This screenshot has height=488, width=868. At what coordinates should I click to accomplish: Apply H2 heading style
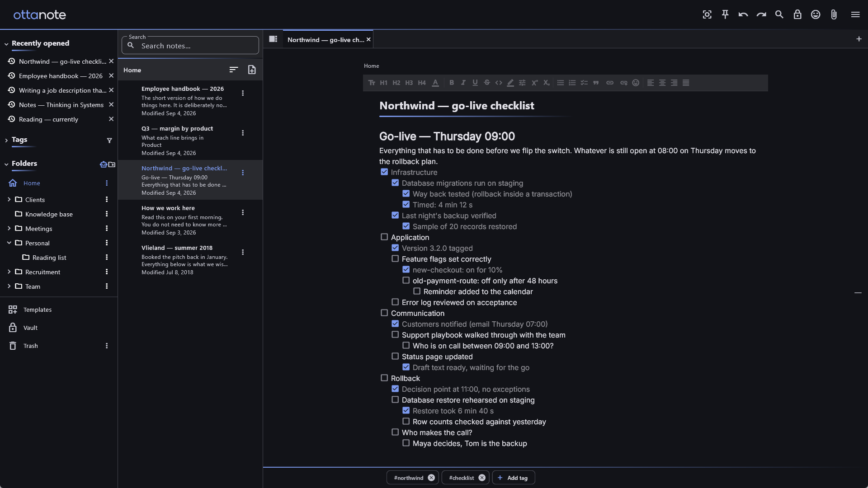click(x=396, y=83)
